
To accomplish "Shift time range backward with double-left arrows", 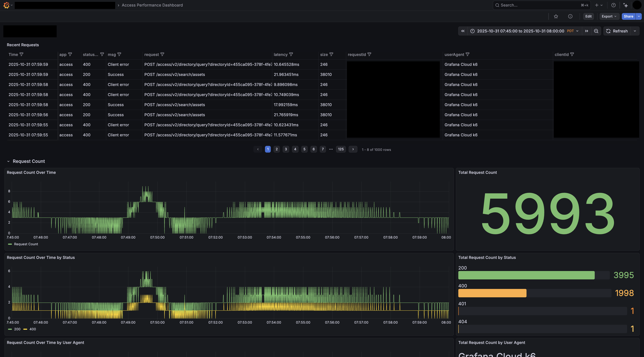I will (x=463, y=31).
